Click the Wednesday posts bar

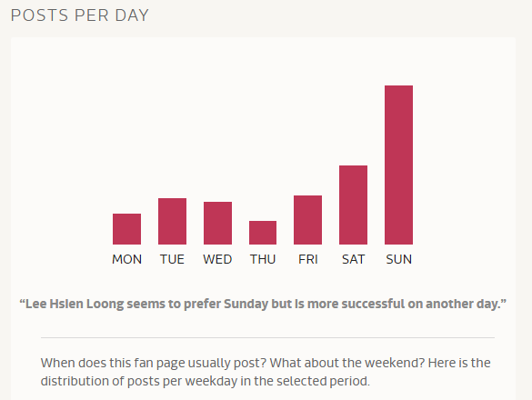point(218,223)
